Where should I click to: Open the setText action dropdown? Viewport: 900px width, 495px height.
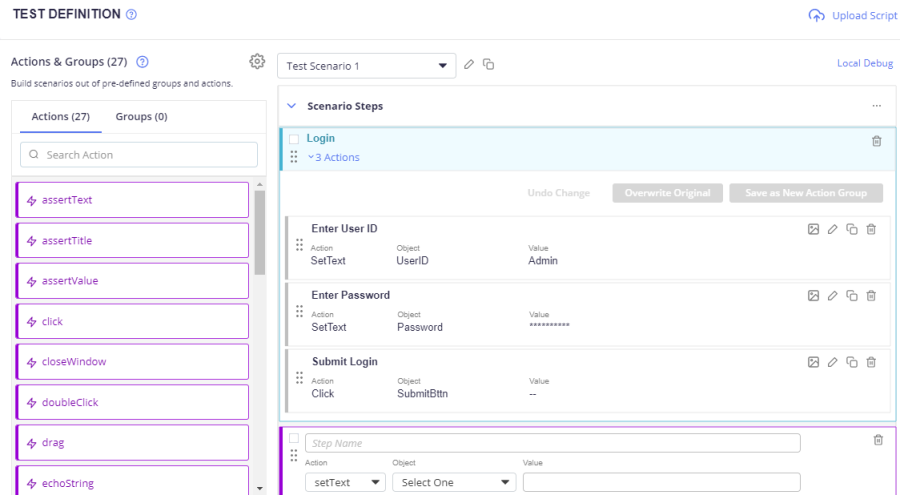click(345, 482)
